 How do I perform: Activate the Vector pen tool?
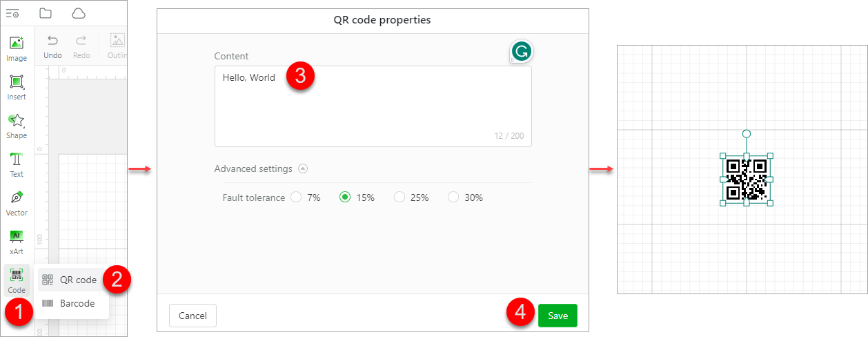coord(17,202)
